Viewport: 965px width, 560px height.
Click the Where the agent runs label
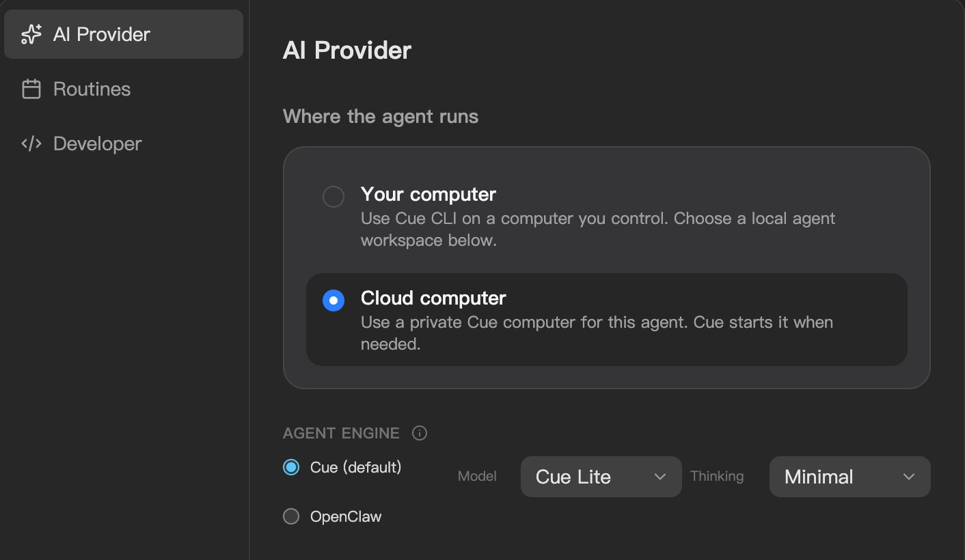(x=381, y=116)
